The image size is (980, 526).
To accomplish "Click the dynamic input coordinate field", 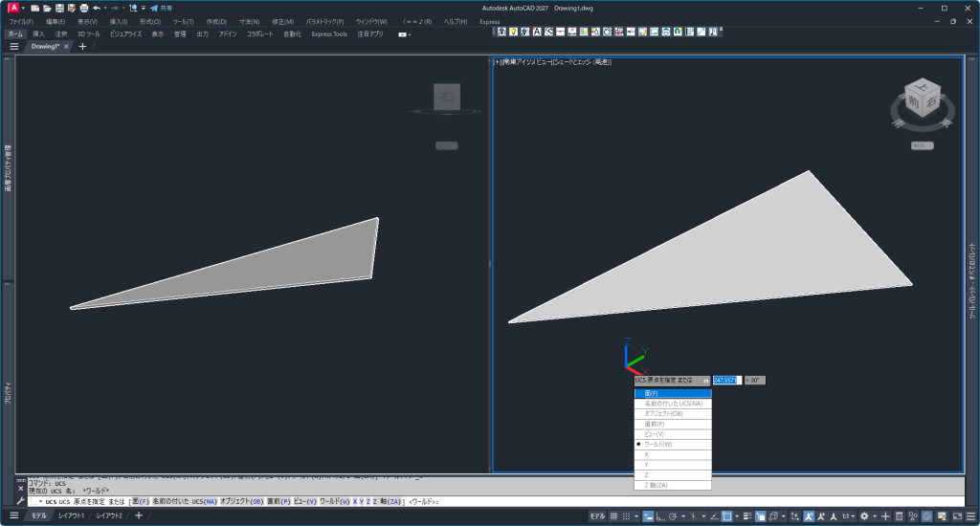I will click(x=725, y=380).
